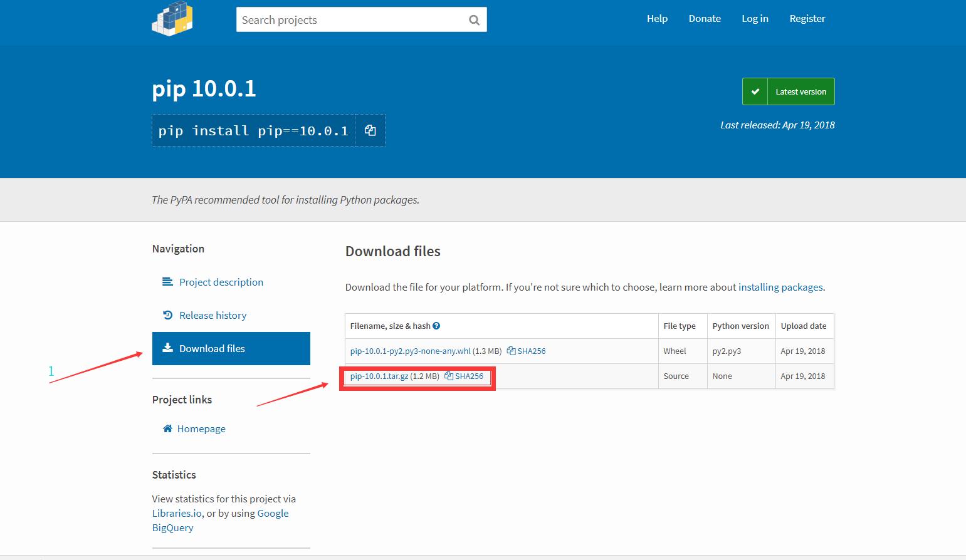The image size is (966, 560).
Task: Click the PyPI logo
Action: [172, 19]
